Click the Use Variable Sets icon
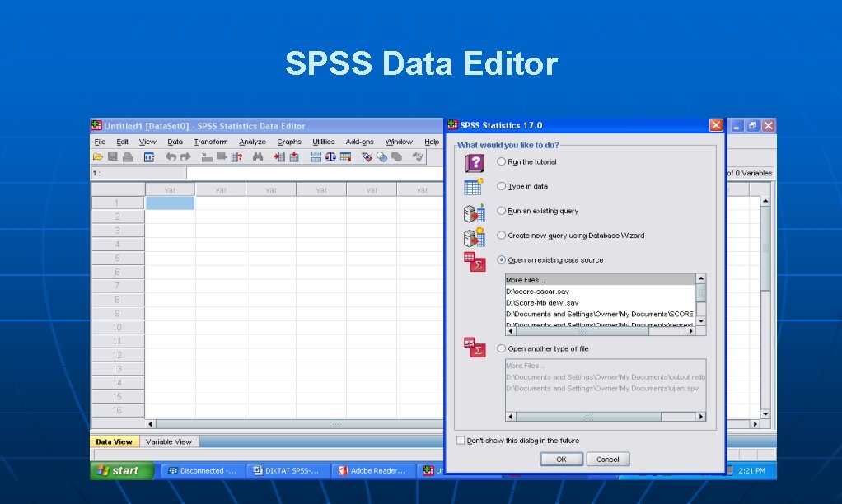 pyautogui.click(x=381, y=156)
